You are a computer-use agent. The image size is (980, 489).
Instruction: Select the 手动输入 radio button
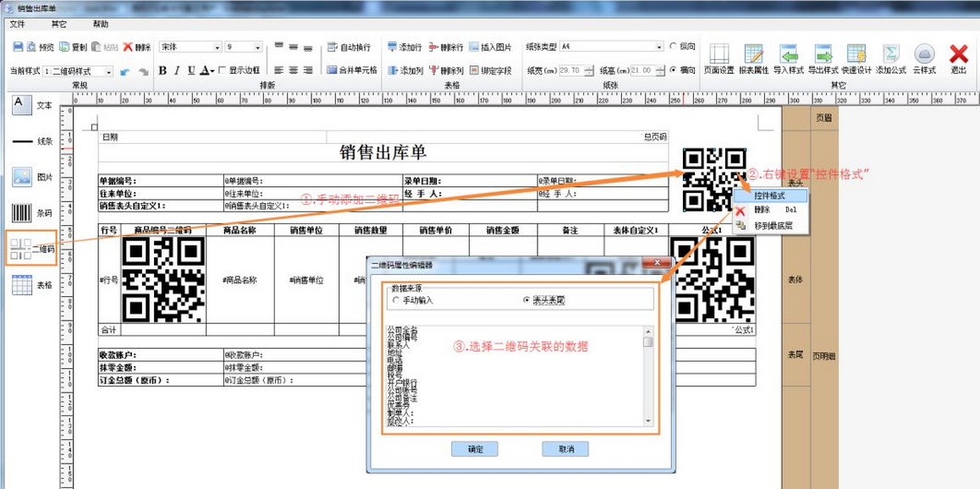[x=396, y=300]
